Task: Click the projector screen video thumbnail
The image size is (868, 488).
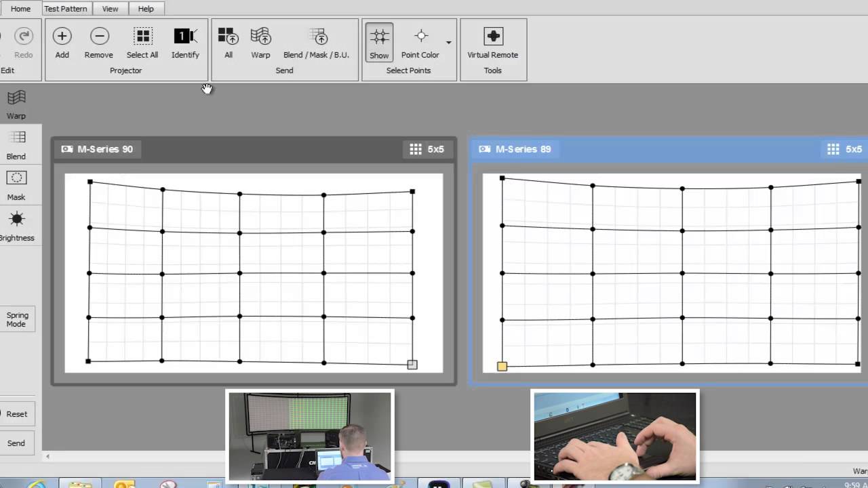Action: point(310,436)
